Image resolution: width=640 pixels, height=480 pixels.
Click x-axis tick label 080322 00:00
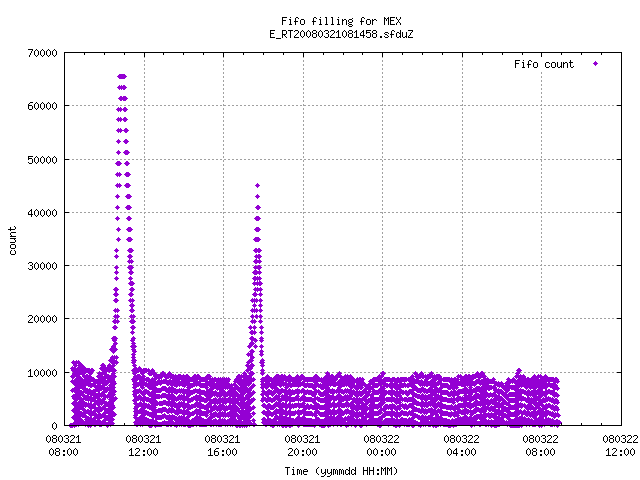pos(382,446)
